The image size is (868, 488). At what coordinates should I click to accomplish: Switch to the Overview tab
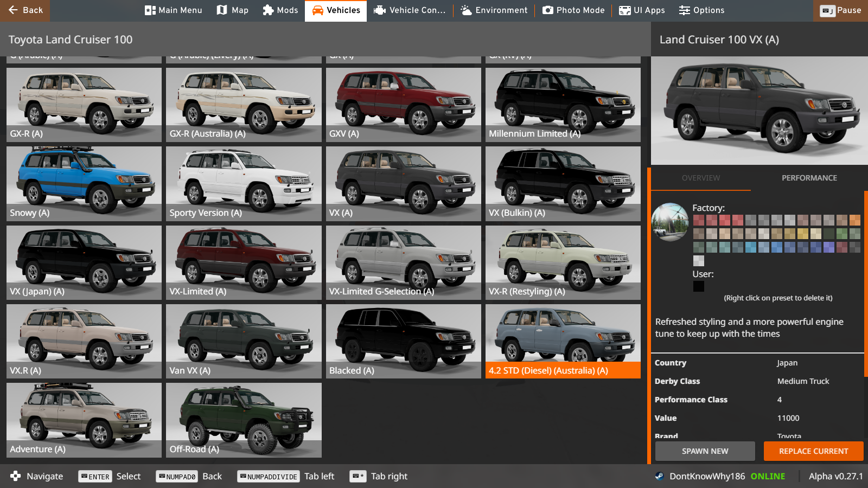pyautogui.click(x=701, y=178)
